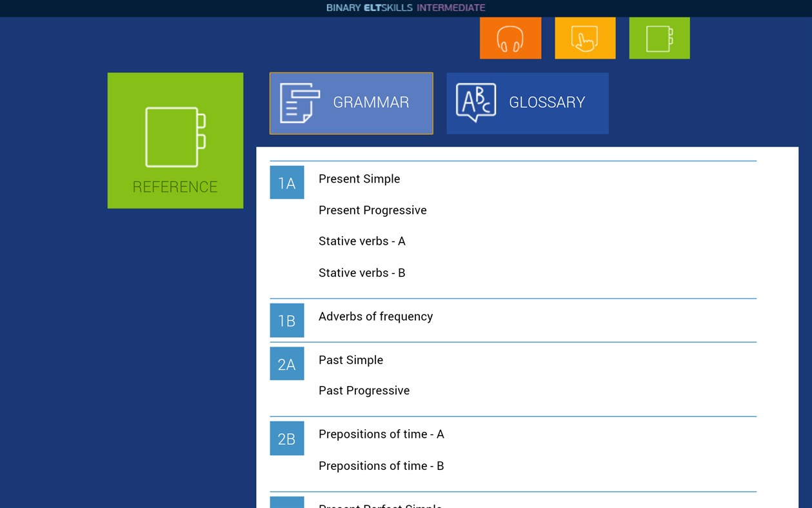Select the Past Progressive topic
Image resolution: width=812 pixels, height=508 pixels.
[364, 390]
